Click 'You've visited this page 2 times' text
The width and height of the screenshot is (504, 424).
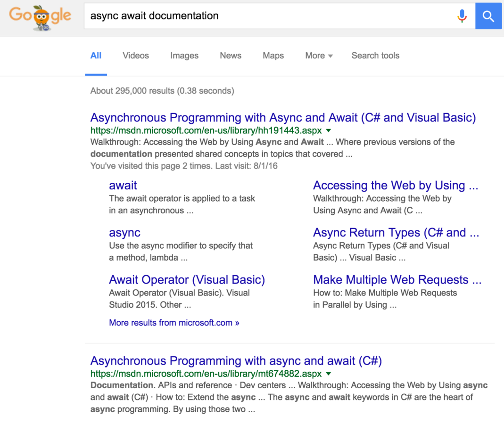coord(184,166)
